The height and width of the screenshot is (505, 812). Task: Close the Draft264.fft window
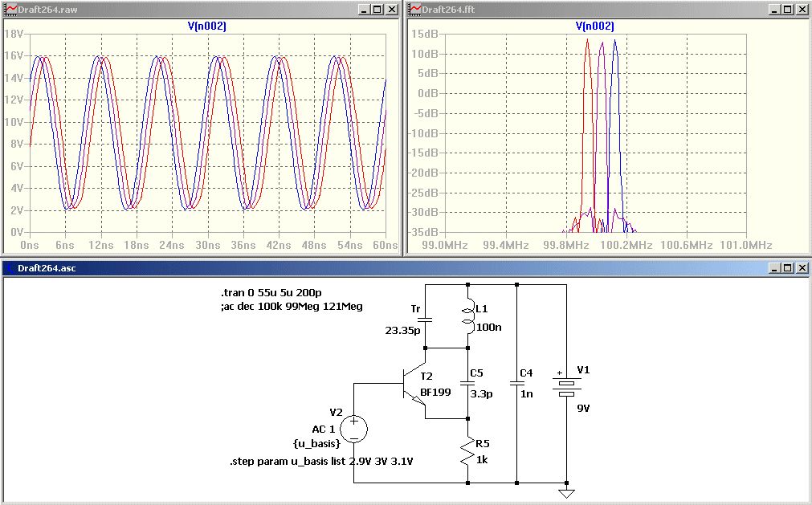[801, 10]
